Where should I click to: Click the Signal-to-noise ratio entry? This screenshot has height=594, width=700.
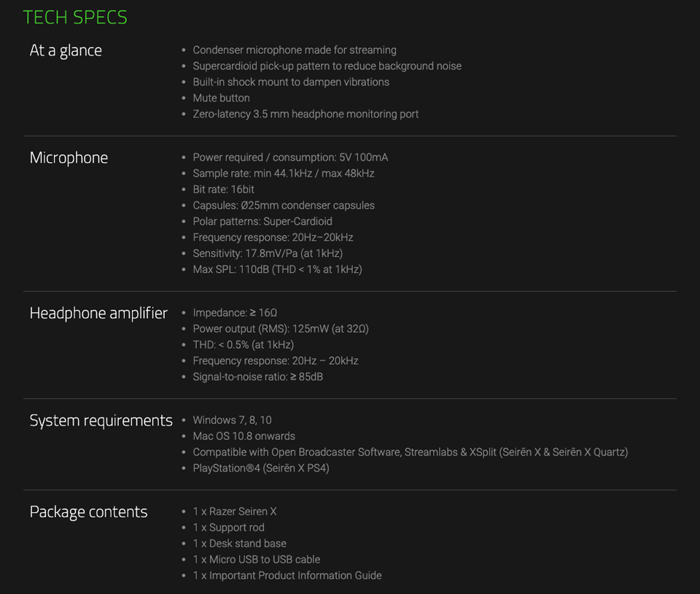tap(258, 377)
